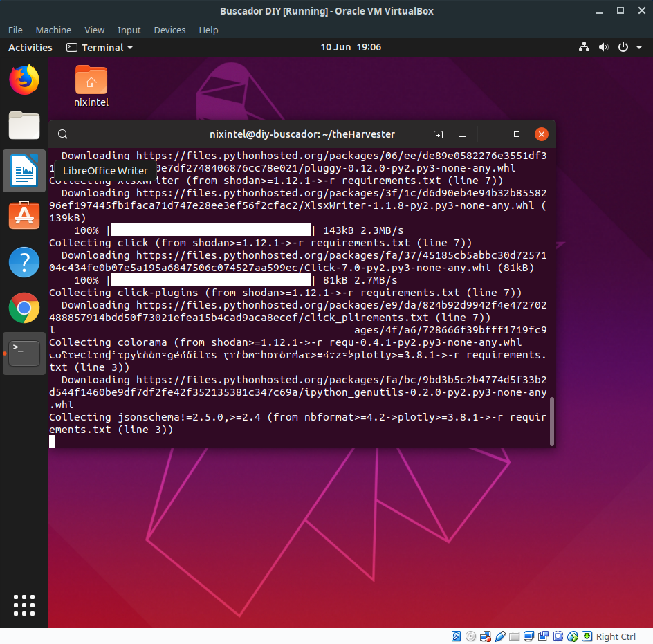The height and width of the screenshot is (644, 653).
Task: Click 'Collecting click-plugins' line
Action: point(285,293)
